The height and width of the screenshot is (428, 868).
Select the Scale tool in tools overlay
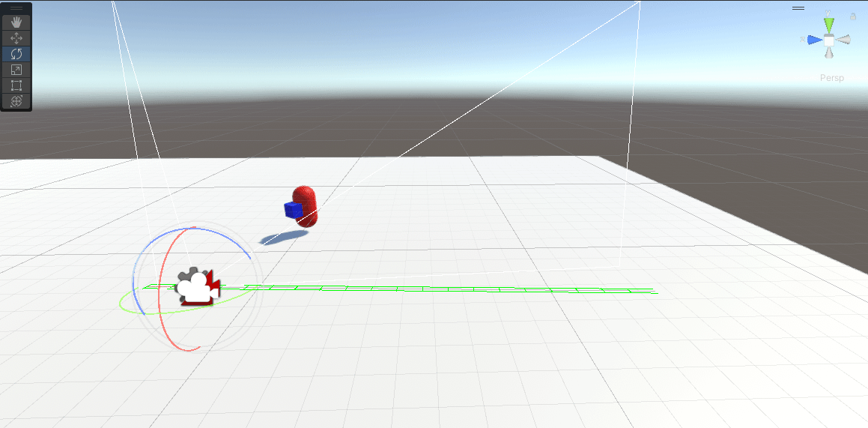pos(16,70)
